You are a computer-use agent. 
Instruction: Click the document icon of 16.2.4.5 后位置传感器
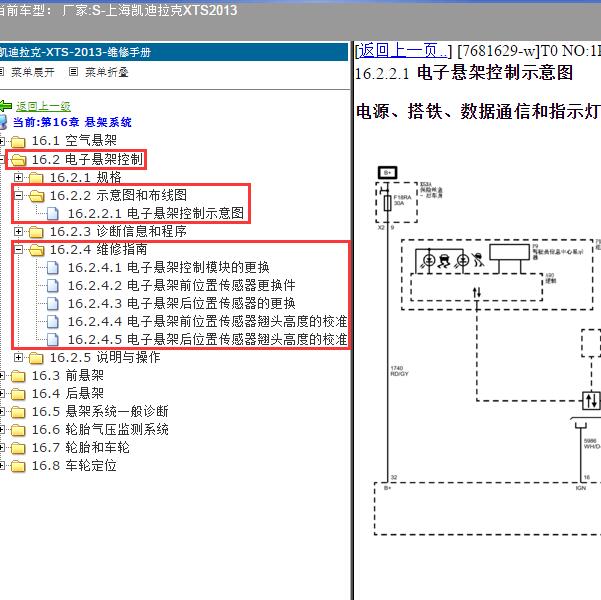tap(53, 340)
